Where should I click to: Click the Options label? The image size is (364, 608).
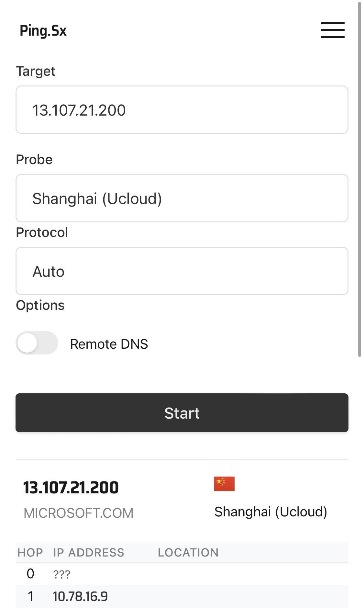coord(40,305)
